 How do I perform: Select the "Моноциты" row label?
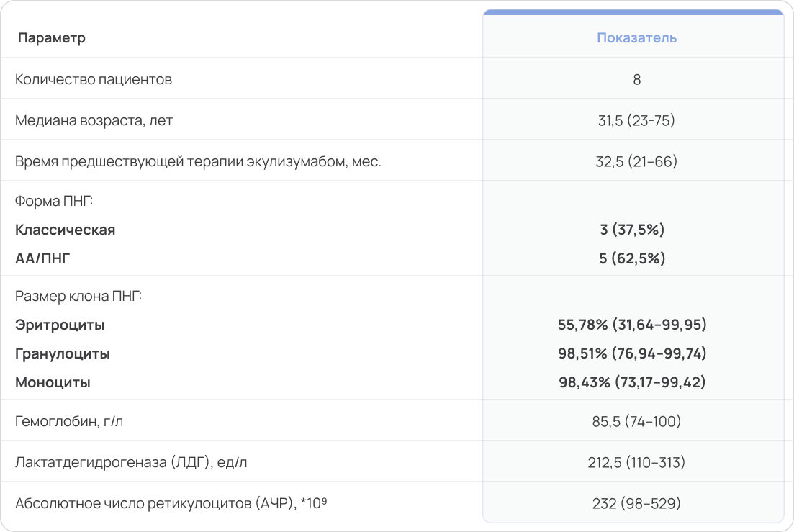53,383
